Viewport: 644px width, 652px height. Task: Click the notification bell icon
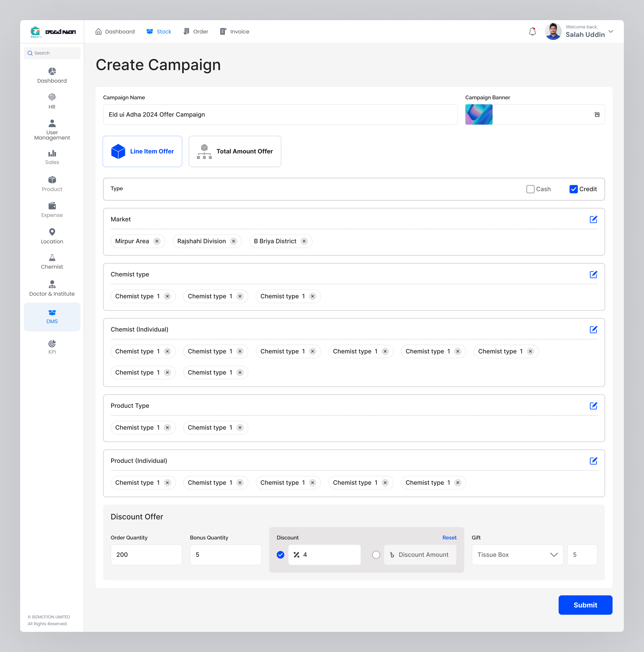pyautogui.click(x=532, y=31)
